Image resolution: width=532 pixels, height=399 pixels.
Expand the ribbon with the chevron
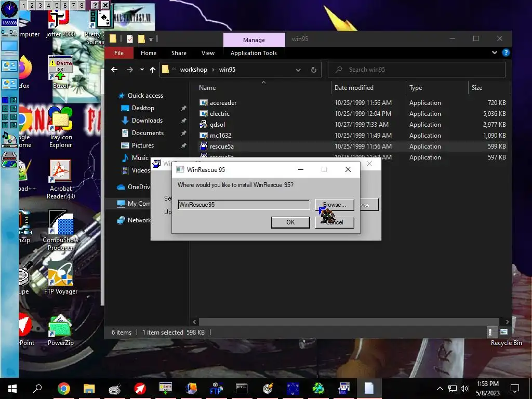pos(495,52)
